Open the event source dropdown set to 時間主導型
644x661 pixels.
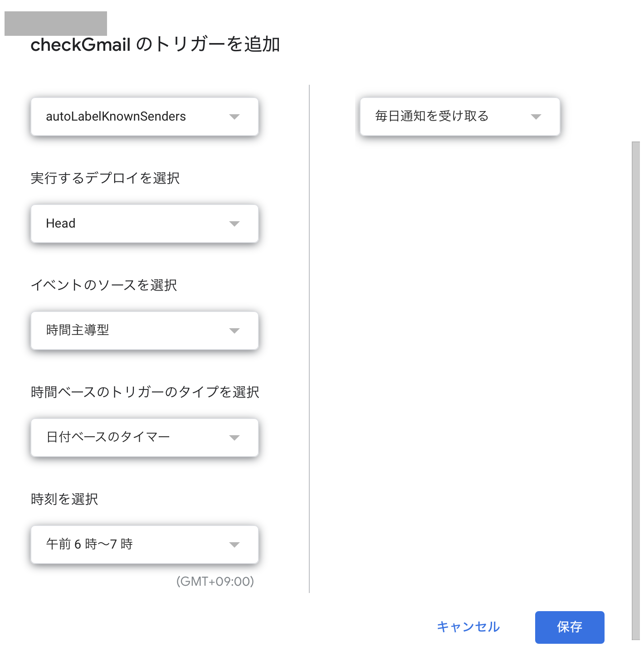144,330
